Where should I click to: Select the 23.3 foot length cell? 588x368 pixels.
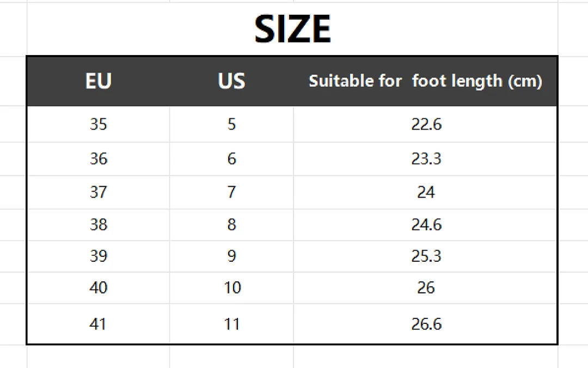[425, 158]
